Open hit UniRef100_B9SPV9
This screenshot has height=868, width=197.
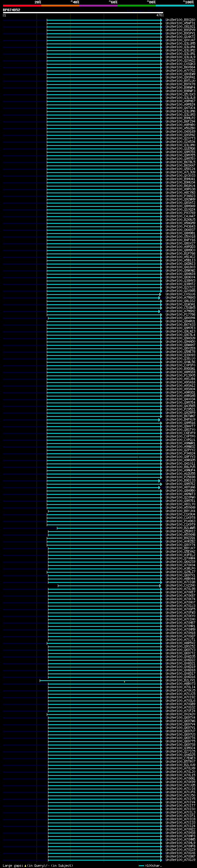[180, 30]
